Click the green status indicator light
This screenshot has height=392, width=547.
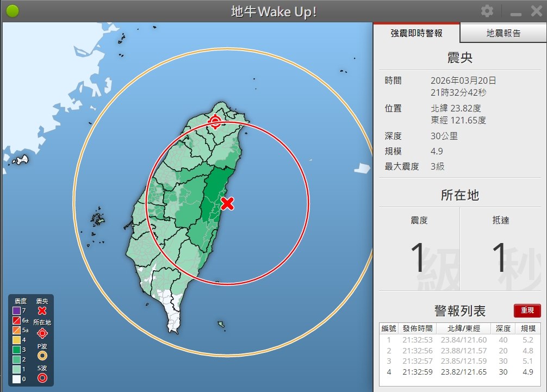click(13, 11)
